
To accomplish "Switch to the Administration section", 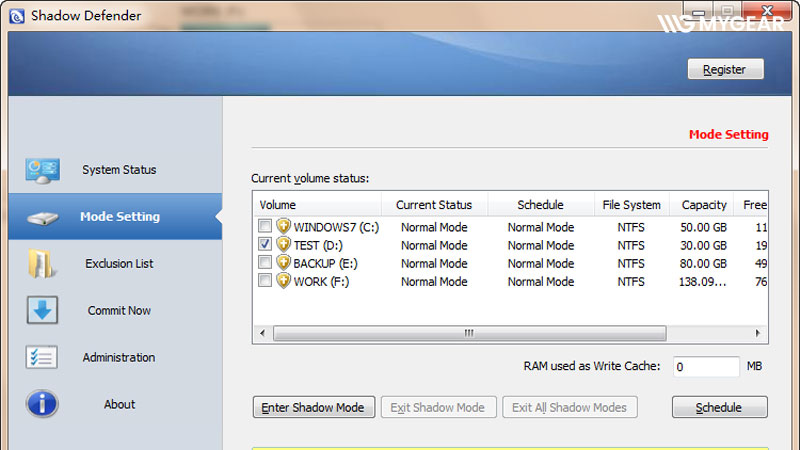I will (115, 357).
